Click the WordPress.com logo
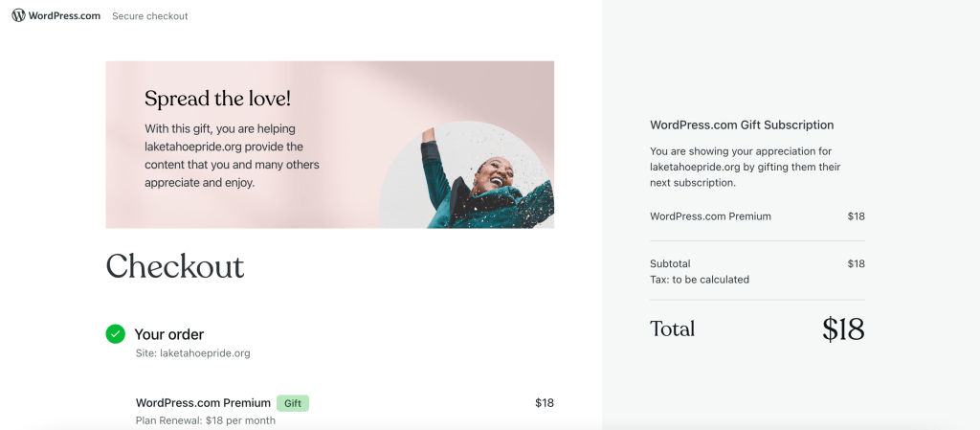The height and width of the screenshot is (430, 980). point(56,15)
